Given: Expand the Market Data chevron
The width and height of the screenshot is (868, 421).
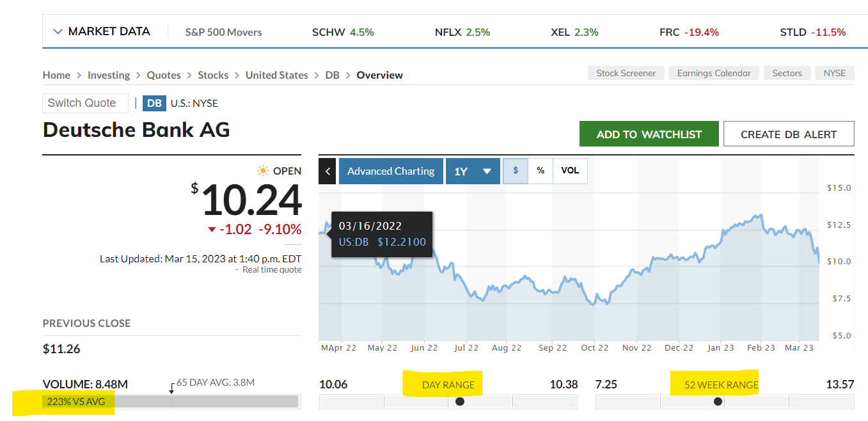Looking at the screenshot, I should click(58, 31).
